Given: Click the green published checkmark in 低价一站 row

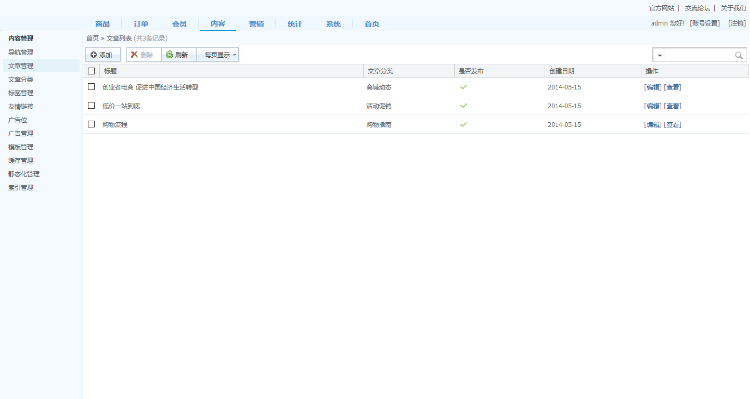Looking at the screenshot, I should click(463, 106).
